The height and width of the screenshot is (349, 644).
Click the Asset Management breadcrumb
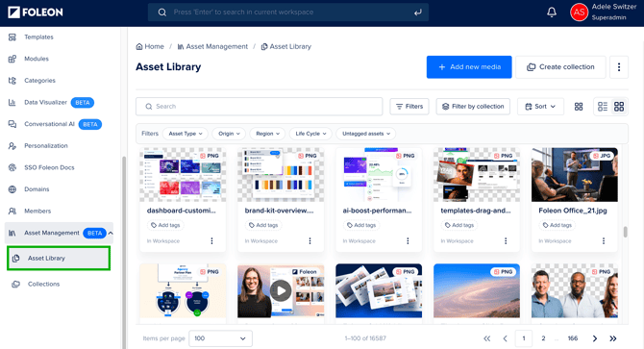(212, 46)
